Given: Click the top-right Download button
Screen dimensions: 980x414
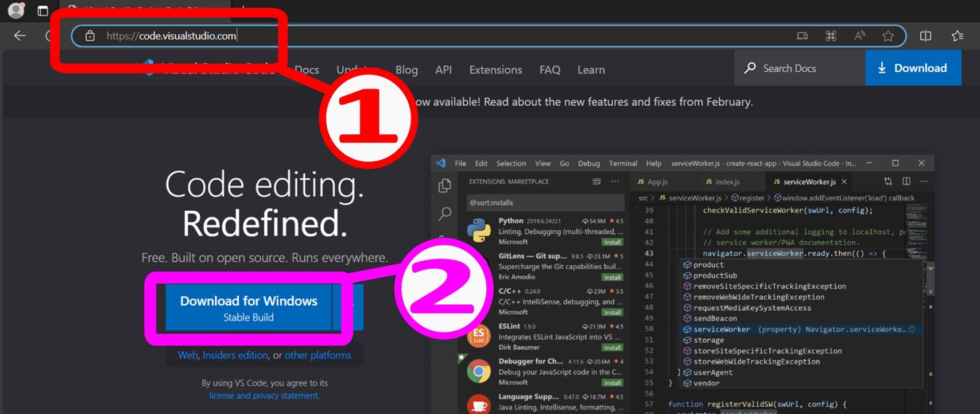Looking at the screenshot, I should 913,68.
